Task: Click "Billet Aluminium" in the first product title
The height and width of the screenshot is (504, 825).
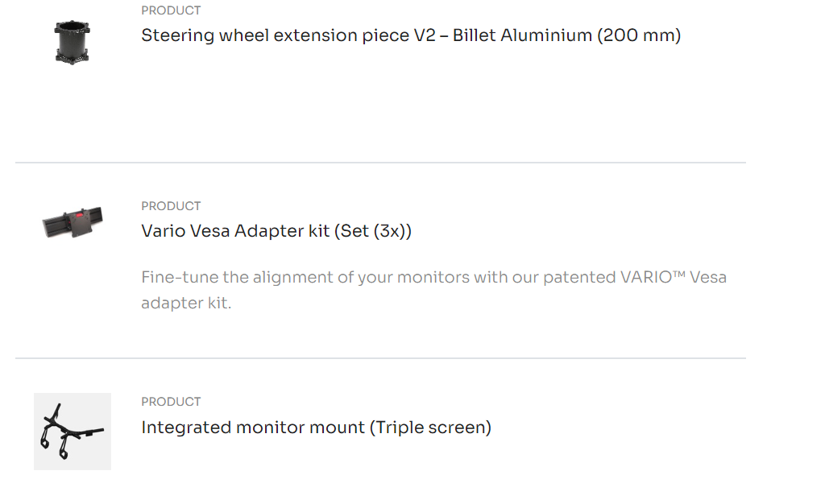Action: click(522, 35)
